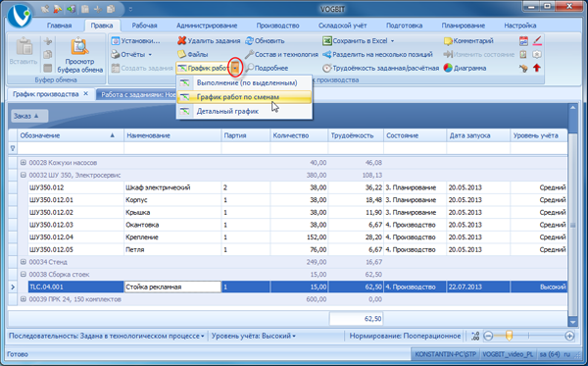Click the red up arrow icon
Screen dimensions: 588x366
coord(537,68)
